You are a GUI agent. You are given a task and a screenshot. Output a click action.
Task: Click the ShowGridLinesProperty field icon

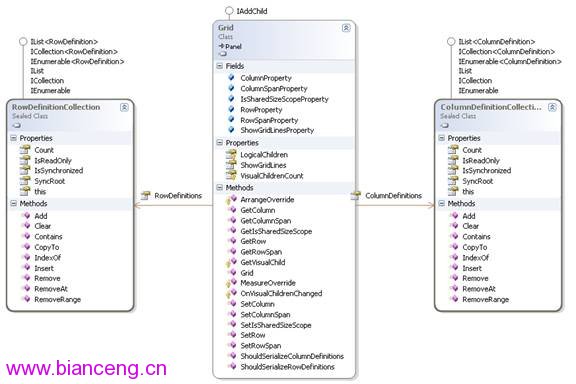point(231,130)
